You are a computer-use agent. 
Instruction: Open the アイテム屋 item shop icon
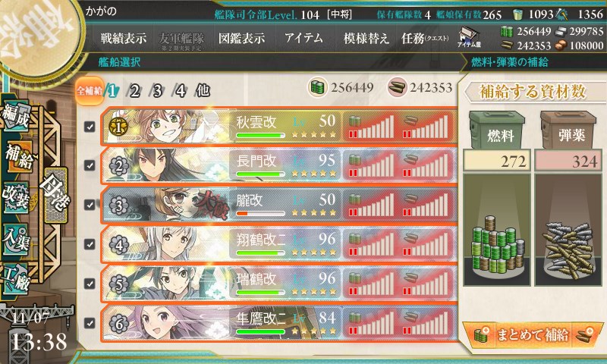point(469,38)
